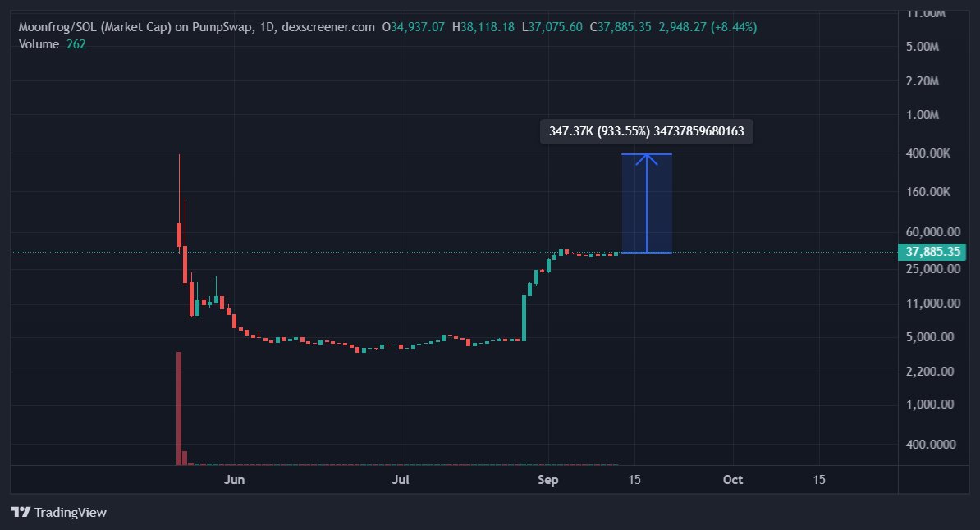The width and height of the screenshot is (980, 530).
Task: Click the Jun label on time axis
Action: pyautogui.click(x=235, y=480)
